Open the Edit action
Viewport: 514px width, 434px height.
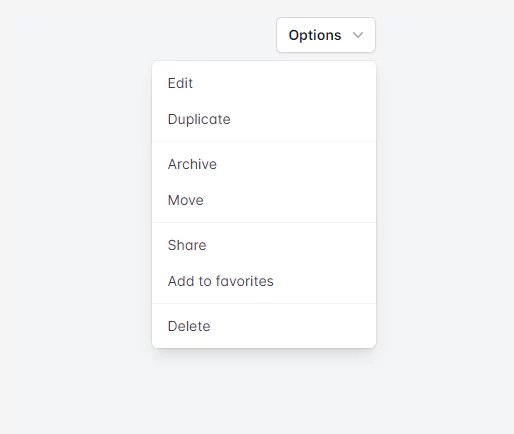coord(264,83)
